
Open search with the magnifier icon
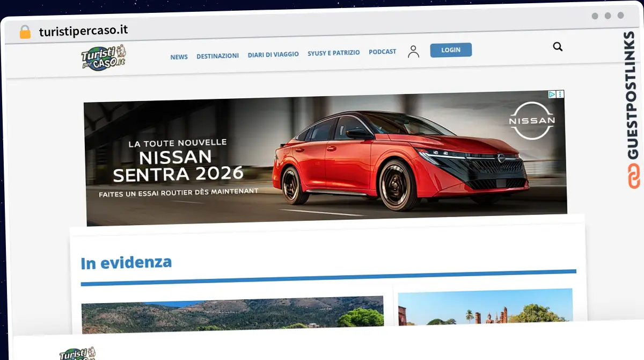click(558, 47)
